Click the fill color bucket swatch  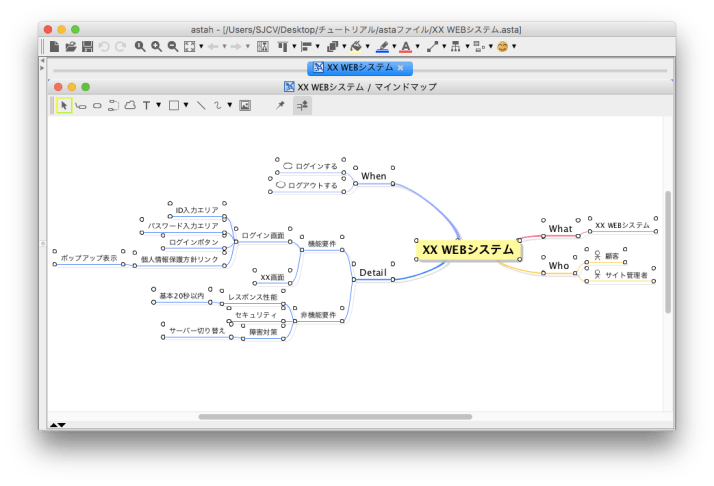click(x=356, y=46)
